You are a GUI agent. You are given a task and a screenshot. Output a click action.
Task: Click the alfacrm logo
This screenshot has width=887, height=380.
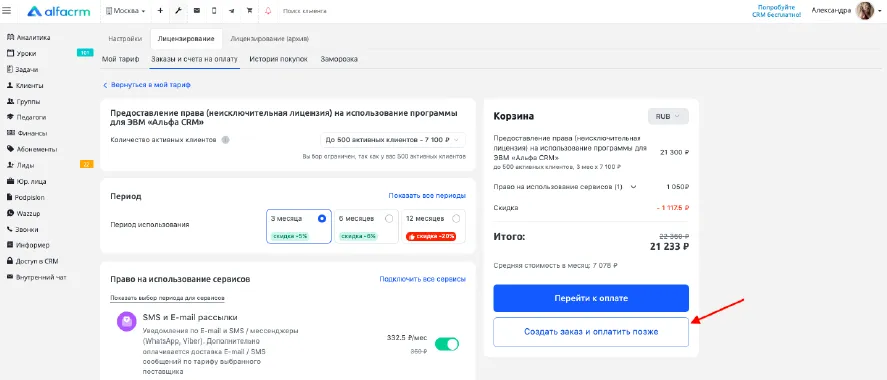pyautogui.click(x=59, y=11)
